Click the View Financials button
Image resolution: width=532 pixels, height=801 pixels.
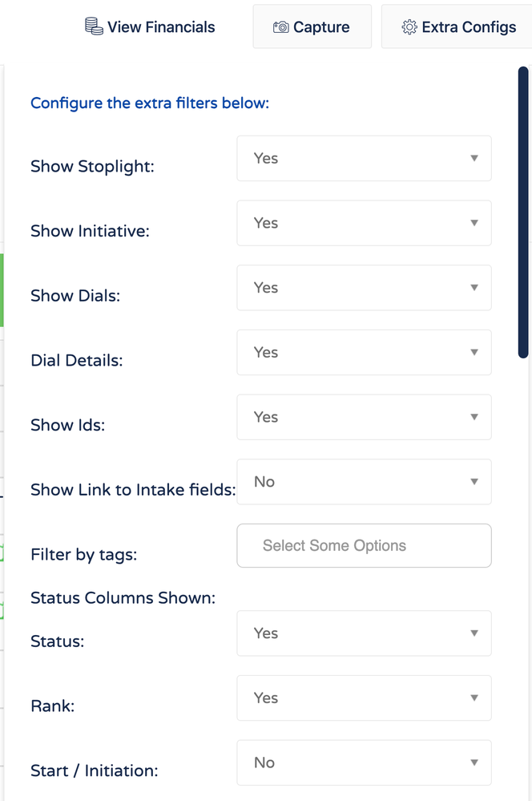[x=149, y=26]
